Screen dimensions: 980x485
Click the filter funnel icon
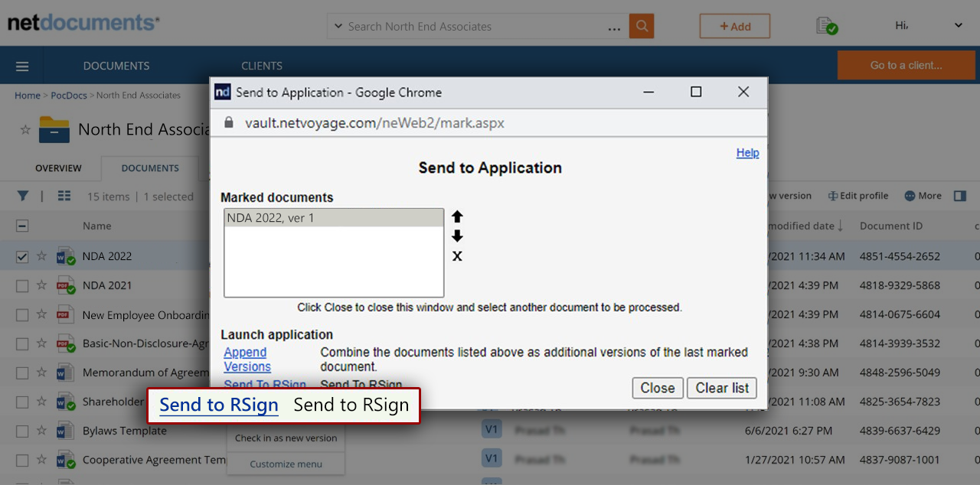coord(23,196)
